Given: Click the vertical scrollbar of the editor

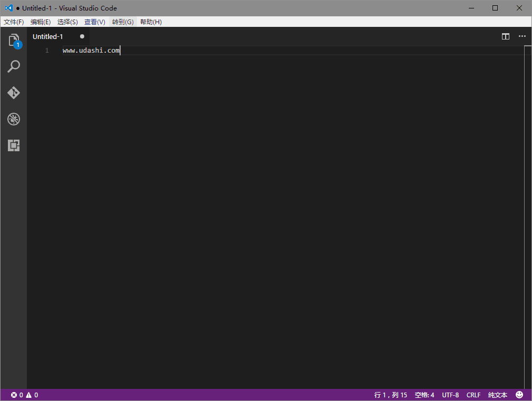Looking at the screenshot, I should [x=528, y=217].
